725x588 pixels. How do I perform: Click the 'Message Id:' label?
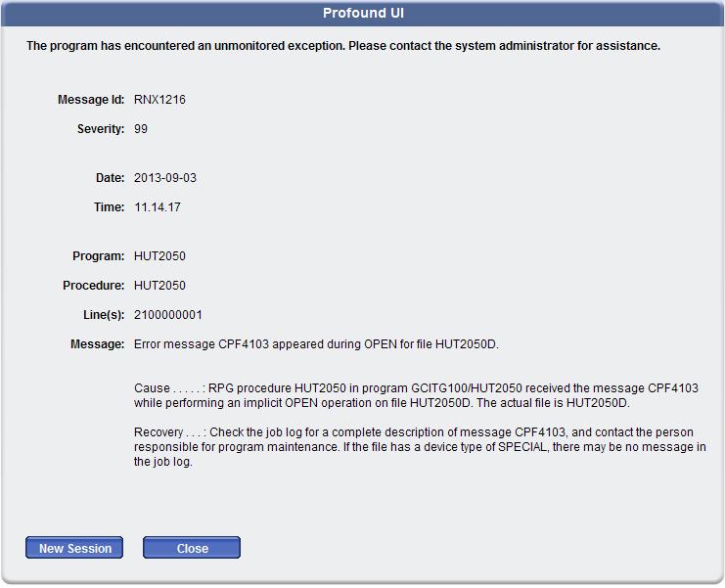(91, 100)
